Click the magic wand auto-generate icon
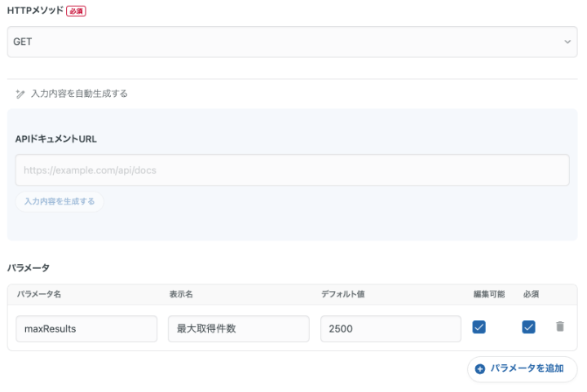The image size is (587, 392). tap(20, 94)
